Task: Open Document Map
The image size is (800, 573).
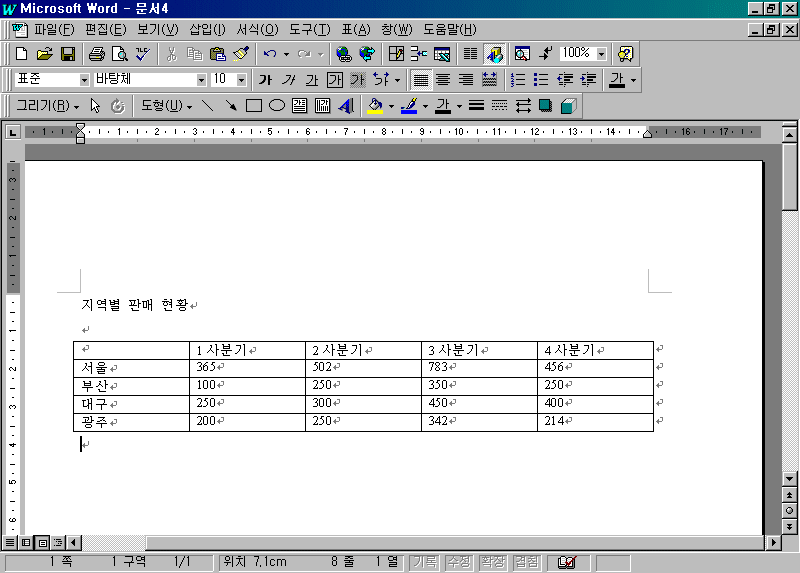Action: pyautogui.click(x=522, y=54)
